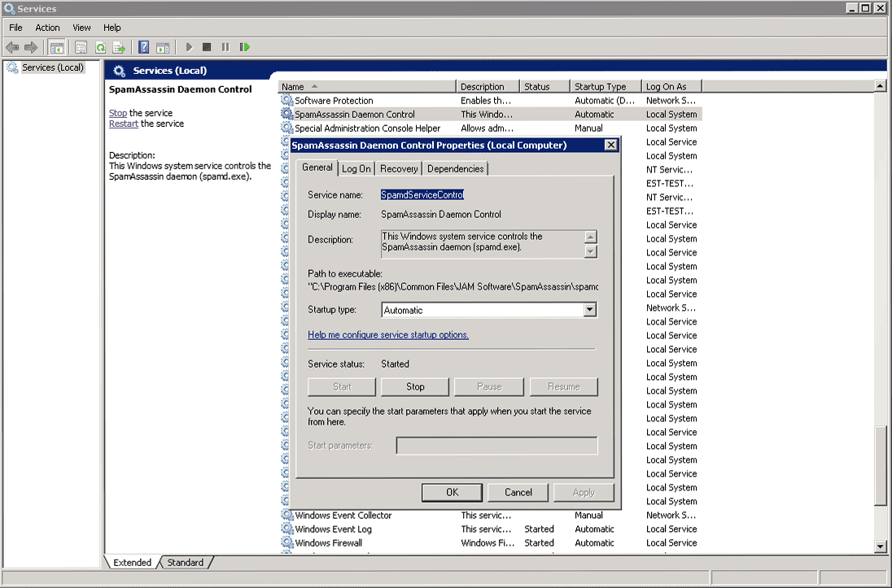The height and width of the screenshot is (588, 892).
Task: Open the Action menu
Action: tap(47, 28)
